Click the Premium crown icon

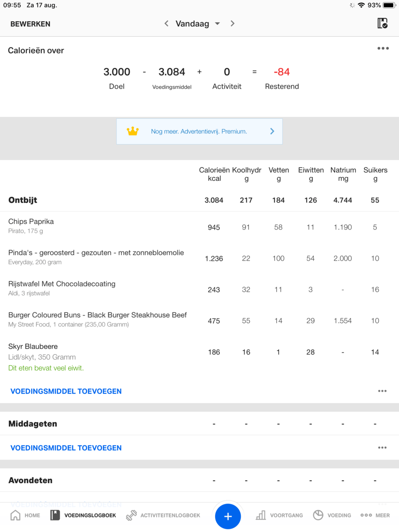coord(133,131)
